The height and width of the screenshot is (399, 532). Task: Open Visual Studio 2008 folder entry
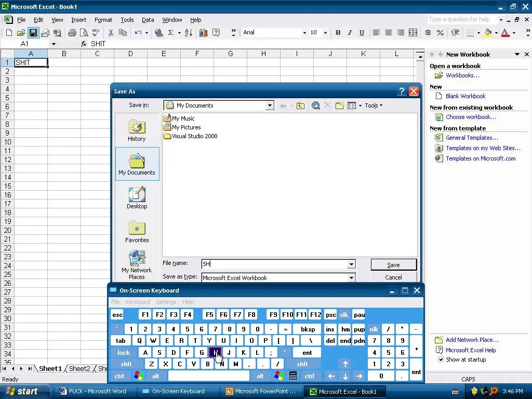pos(190,136)
